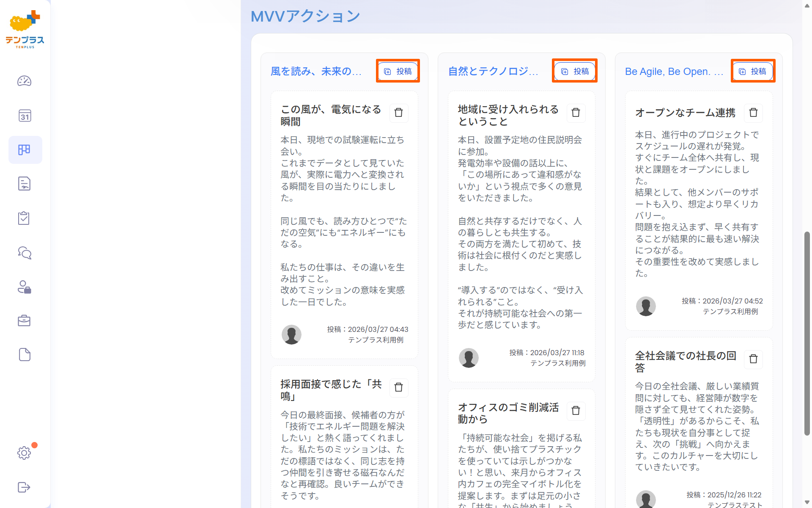This screenshot has height=508, width=812.
Task: Open the user lock icon in sidebar
Action: coord(25,287)
